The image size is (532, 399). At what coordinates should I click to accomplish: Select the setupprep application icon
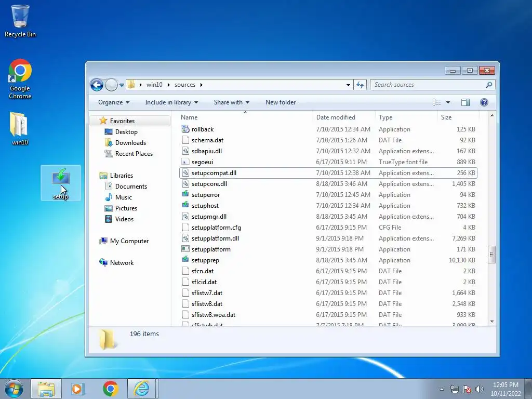pyautogui.click(x=185, y=260)
